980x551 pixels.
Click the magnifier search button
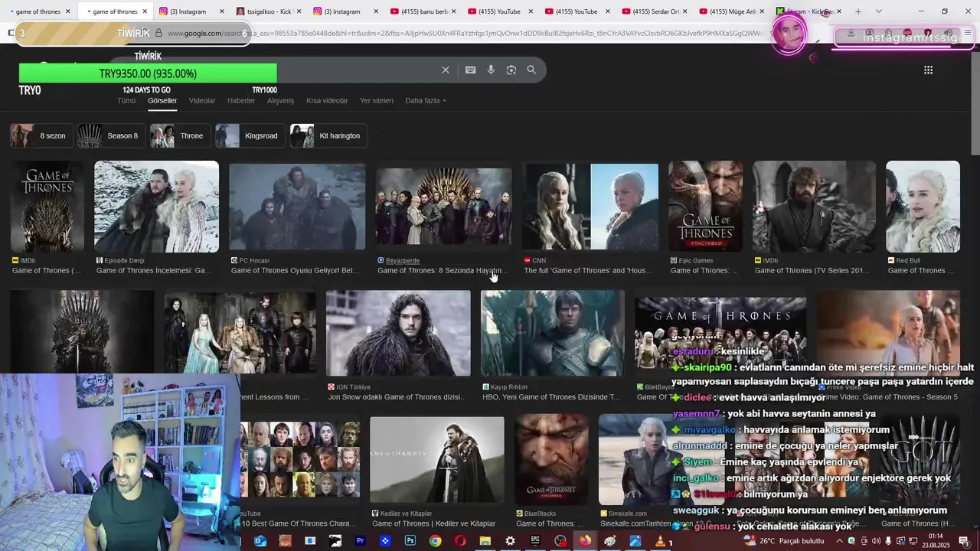coord(531,70)
